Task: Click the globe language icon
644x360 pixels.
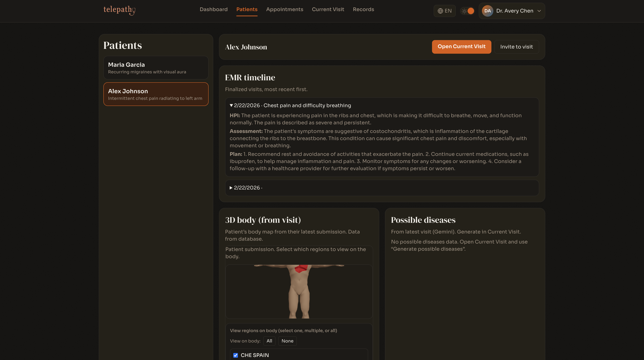Action: click(440, 11)
